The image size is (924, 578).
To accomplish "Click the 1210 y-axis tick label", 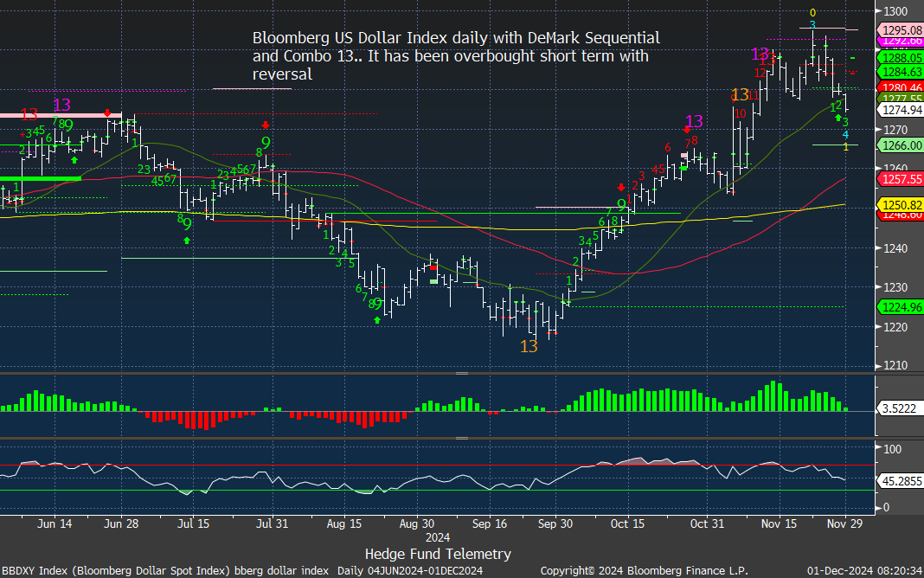I will 895,366.
